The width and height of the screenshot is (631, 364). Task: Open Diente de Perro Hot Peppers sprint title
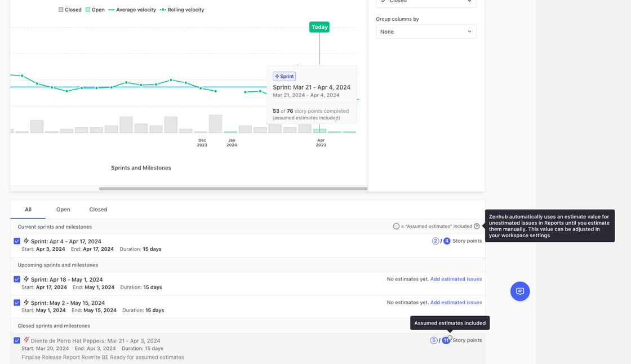tap(95, 341)
